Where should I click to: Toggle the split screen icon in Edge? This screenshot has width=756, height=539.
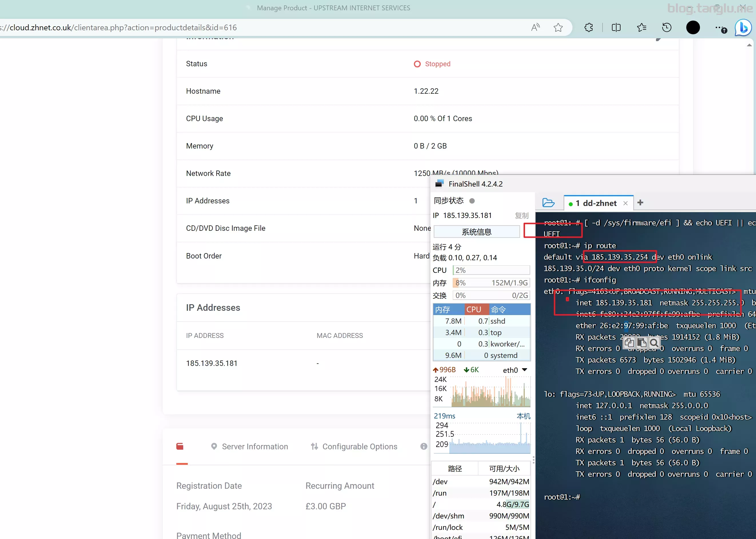tap(616, 27)
